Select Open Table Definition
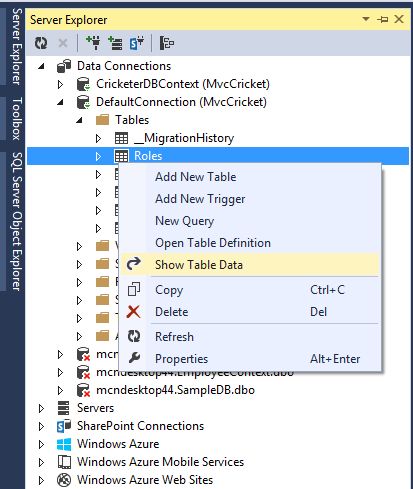 point(250,243)
